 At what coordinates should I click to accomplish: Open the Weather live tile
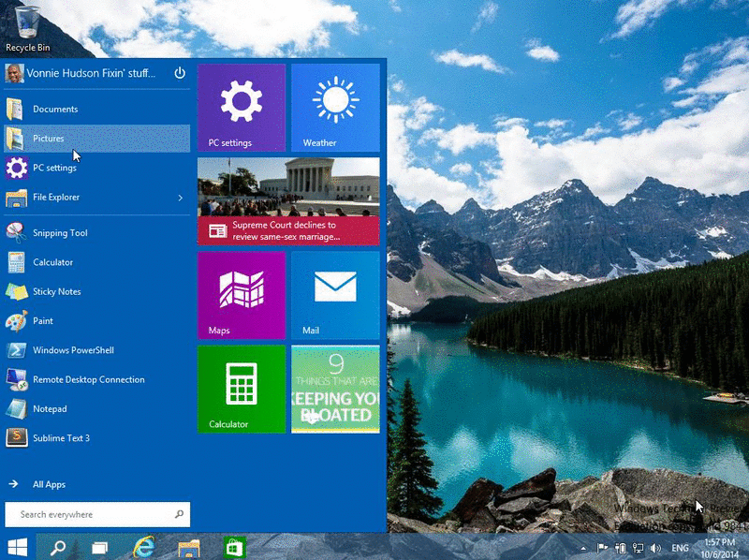pyautogui.click(x=335, y=106)
